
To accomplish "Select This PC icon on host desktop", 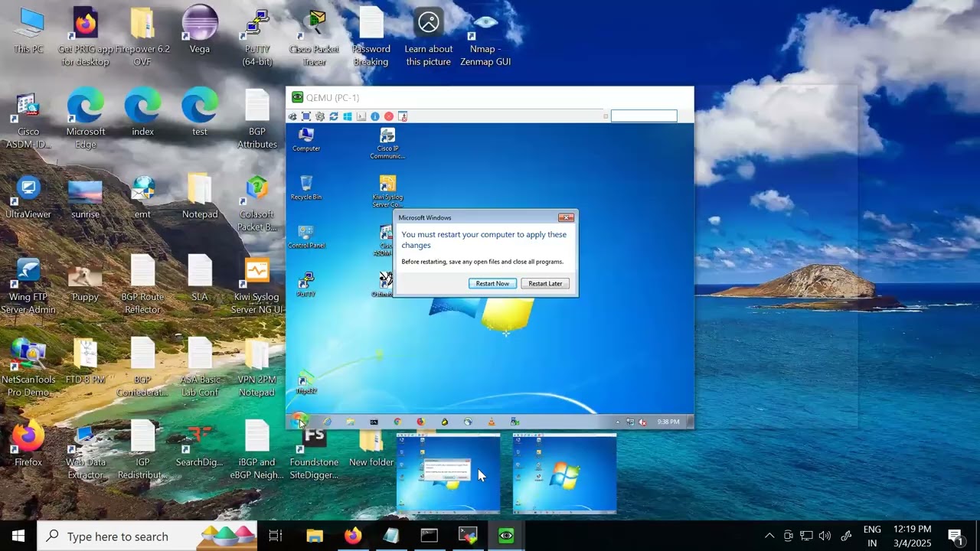I will click(28, 31).
